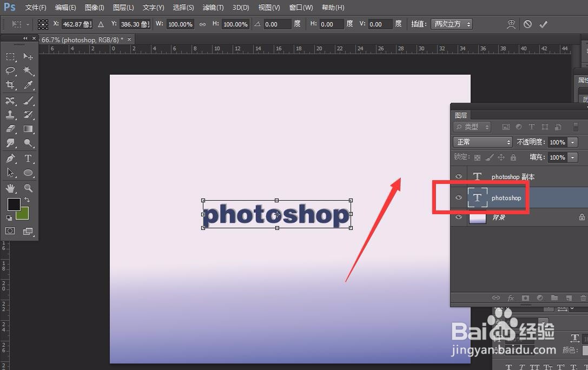Screen dimensions: 588x370
Task: Toggle lock position icon
Action: coord(501,157)
